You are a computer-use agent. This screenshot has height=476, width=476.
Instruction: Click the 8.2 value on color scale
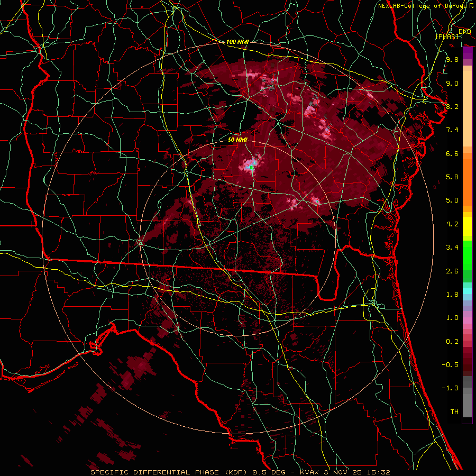pyautogui.click(x=452, y=106)
